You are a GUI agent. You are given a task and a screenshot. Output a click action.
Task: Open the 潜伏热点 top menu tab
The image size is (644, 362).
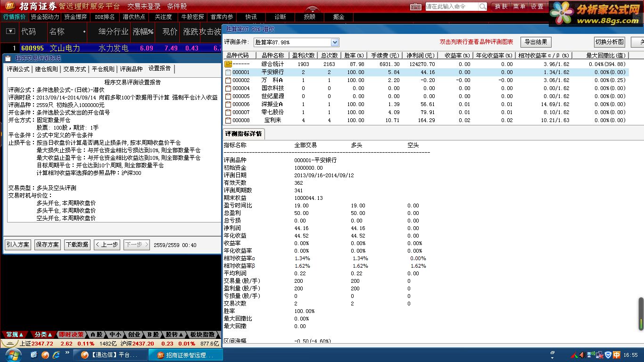point(134,17)
